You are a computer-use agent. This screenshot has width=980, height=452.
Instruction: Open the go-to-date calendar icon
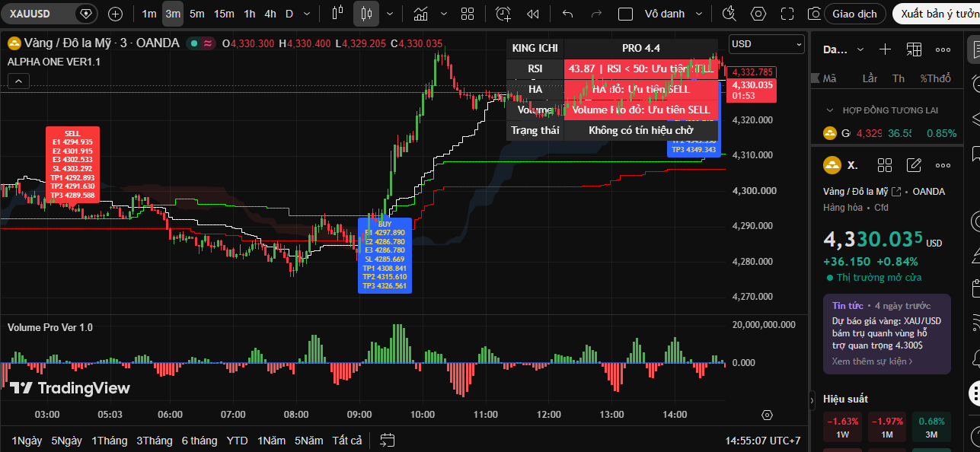[x=388, y=440]
